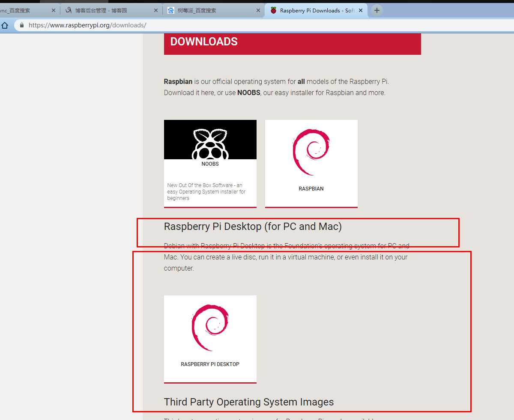Viewport: 514px width, 420px height.
Task: Click the Baidu paw favicon on 树莓派 tab
Action: tap(171, 10)
